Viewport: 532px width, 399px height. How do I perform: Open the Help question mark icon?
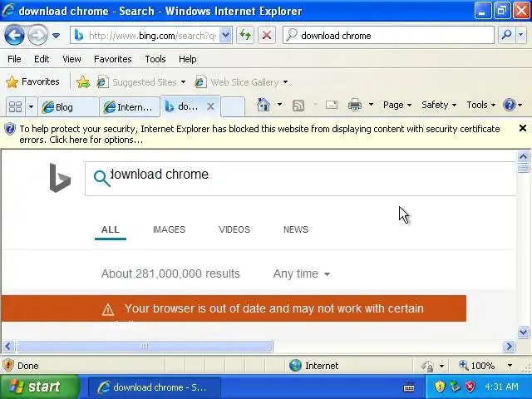510,105
